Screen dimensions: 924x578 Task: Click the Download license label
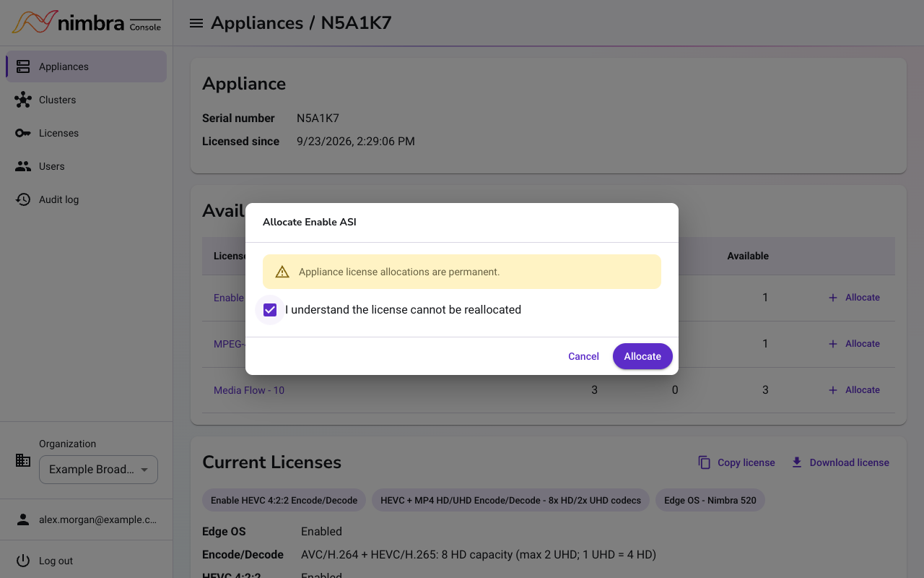850,462
